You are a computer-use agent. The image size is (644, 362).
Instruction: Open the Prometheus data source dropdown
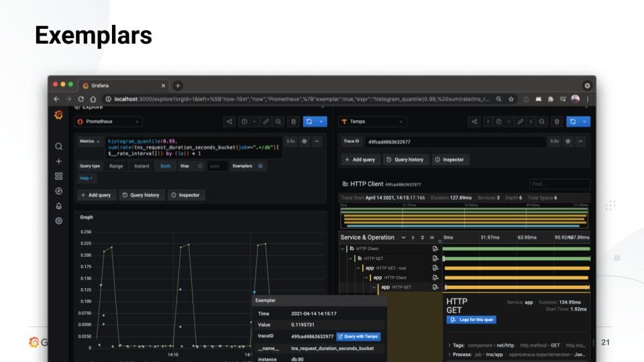click(109, 122)
